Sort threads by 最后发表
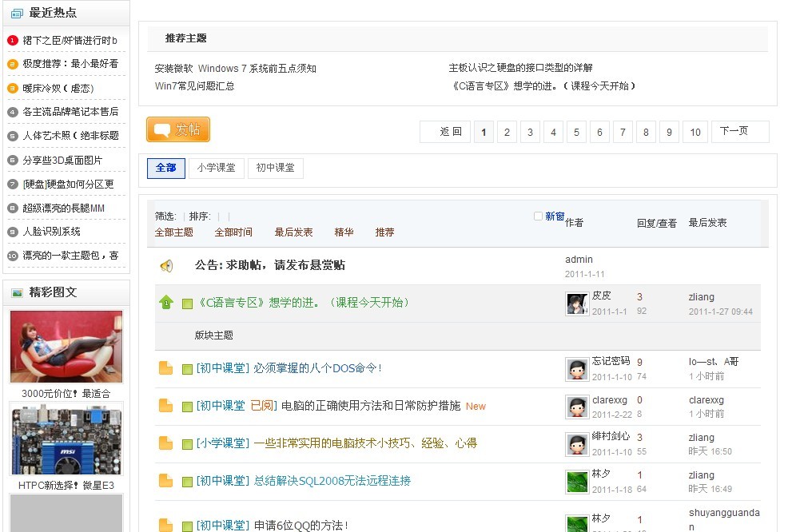Screen dimensions: 800x532 pos(293,232)
